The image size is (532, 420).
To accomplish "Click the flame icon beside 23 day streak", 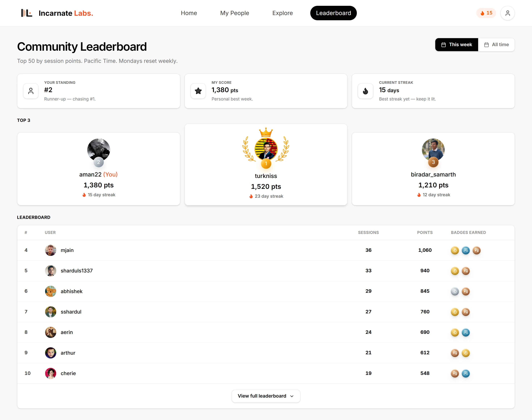I will (x=251, y=196).
